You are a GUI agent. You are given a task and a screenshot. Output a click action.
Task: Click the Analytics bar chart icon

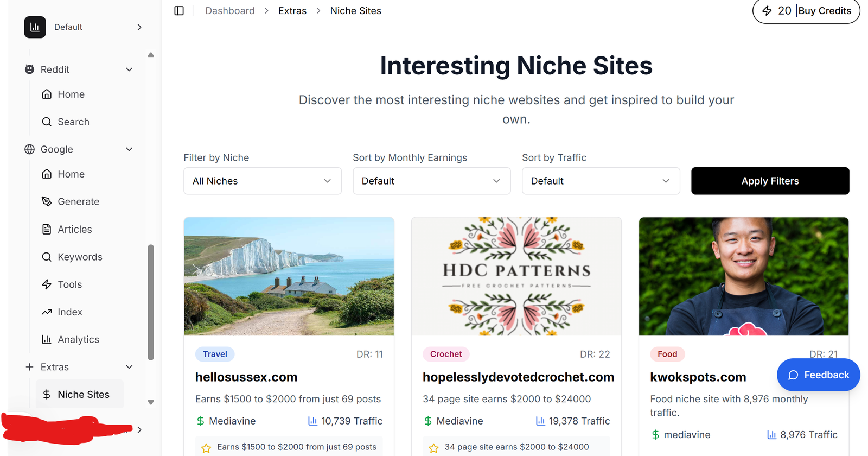coord(47,340)
